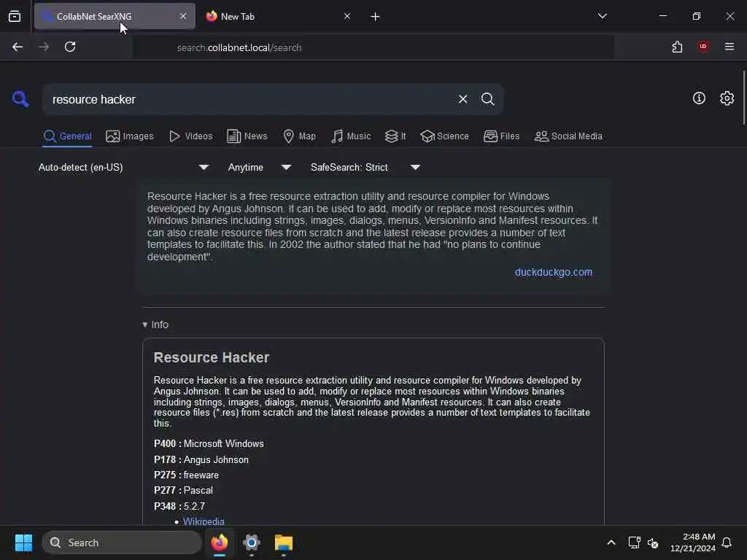
Task: Open the News category
Action: (247, 136)
